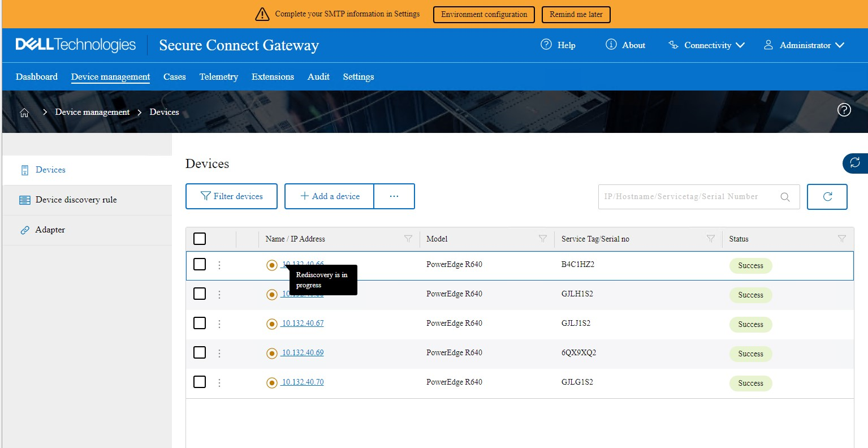Click the blue sync floating icon
The width and height of the screenshot is (868, 448).
click(855, 163)
